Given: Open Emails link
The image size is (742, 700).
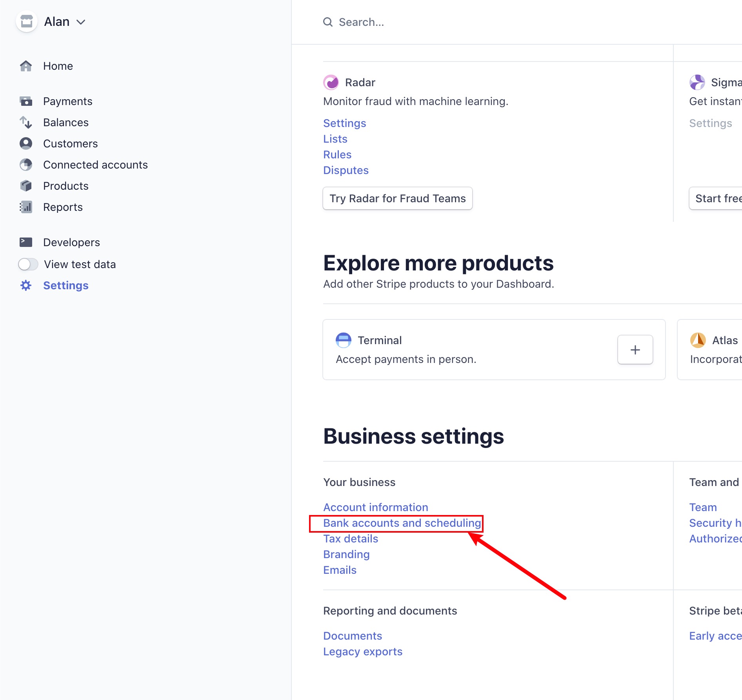Looking at the screenshot, I should [x=340, y=570].
